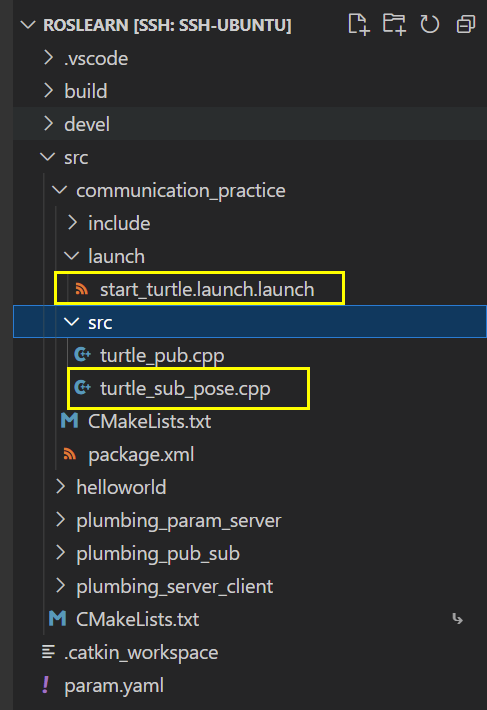This screenshot has height=710, width=487.
Task: Open param.yaml file
Action: [114, 686]
